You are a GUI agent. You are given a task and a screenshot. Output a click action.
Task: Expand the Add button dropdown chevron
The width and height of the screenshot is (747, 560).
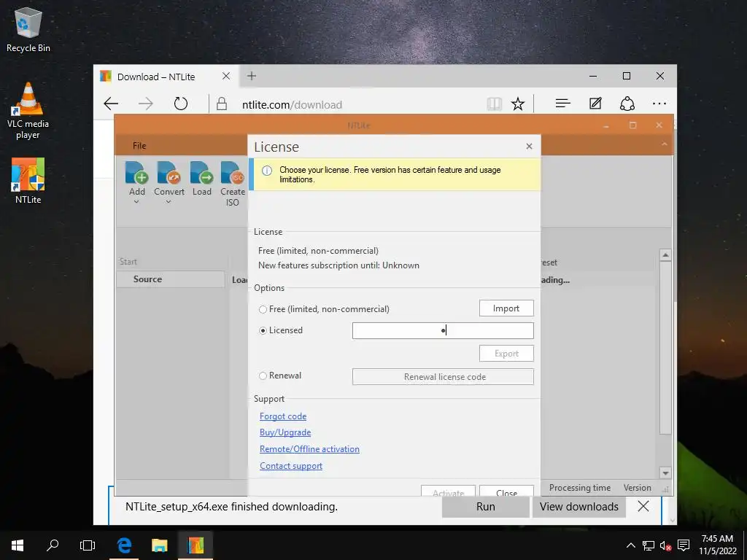coord(136,202)
